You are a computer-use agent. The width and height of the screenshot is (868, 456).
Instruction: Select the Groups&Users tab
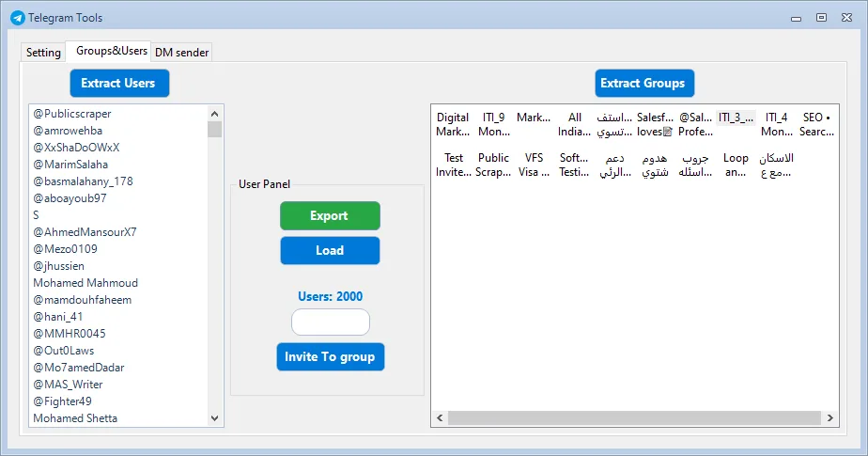[x=112, y=51]
